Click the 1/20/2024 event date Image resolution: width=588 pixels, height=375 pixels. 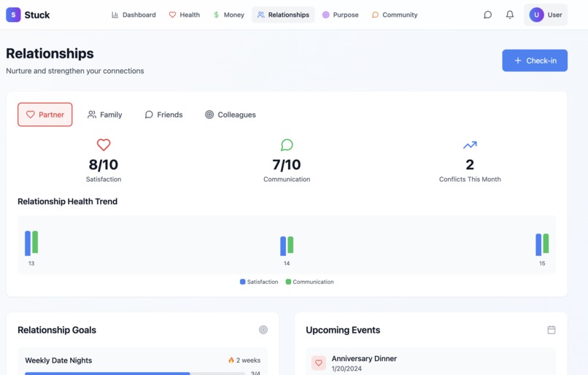point(347,368)
